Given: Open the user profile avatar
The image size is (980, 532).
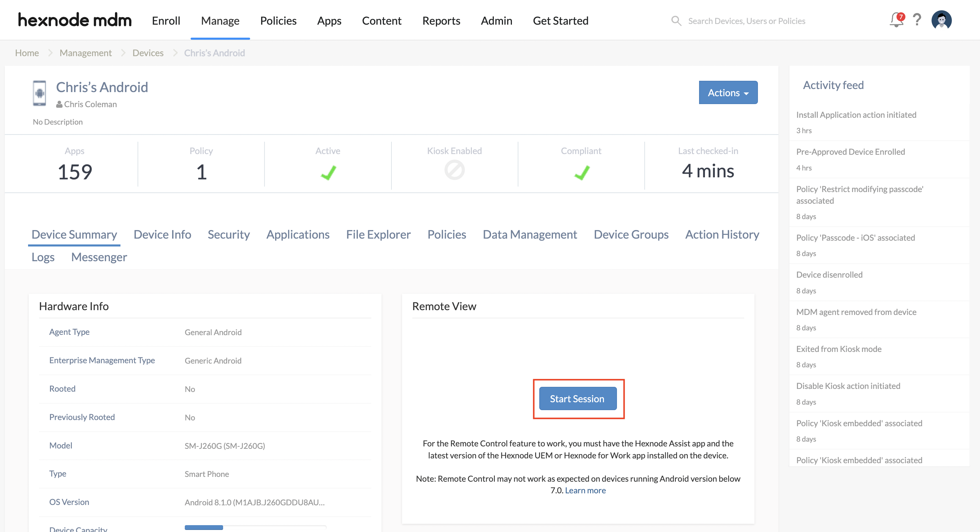Looking at the screenshot, I should tap(941, 20).
